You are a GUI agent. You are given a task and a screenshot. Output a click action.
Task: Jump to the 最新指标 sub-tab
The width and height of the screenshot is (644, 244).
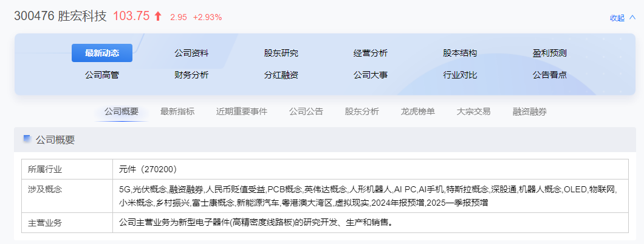coord(177,111)
